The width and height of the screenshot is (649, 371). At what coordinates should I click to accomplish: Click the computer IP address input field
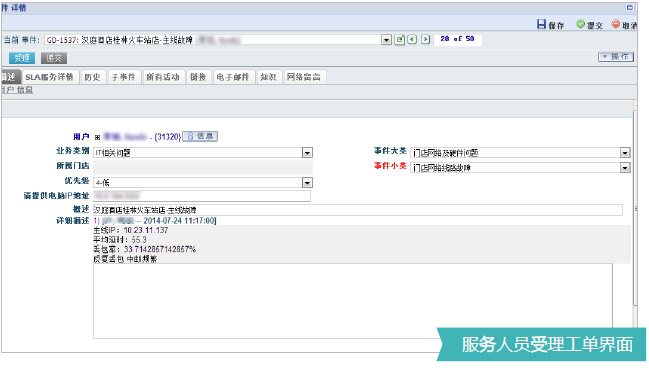pyautogui.click(x=202, y=196)
